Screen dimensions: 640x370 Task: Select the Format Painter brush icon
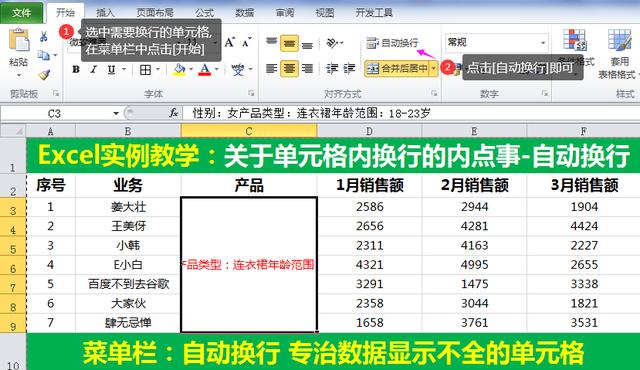(44, 74)
